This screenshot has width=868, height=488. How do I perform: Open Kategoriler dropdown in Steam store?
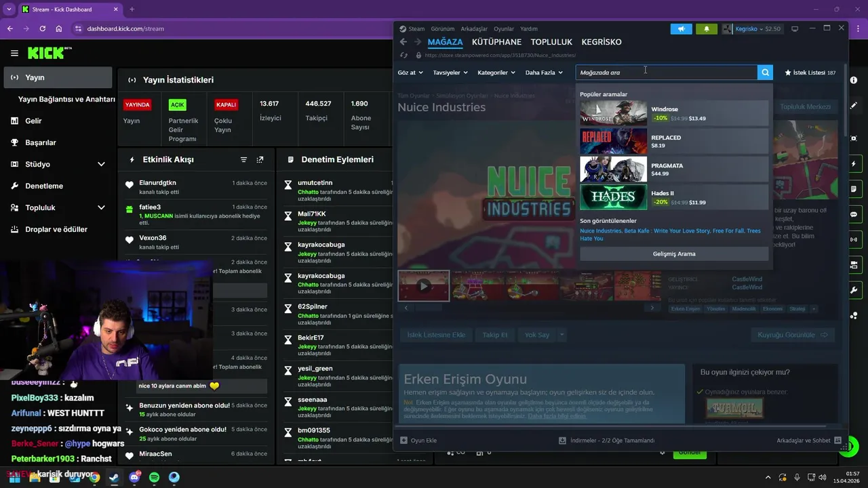point(496,73)
